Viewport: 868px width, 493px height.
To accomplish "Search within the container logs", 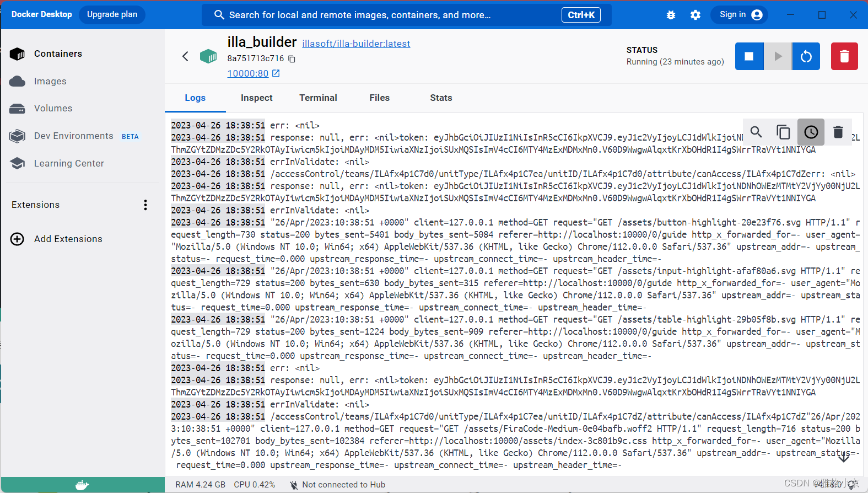I will tap(756, 132).
